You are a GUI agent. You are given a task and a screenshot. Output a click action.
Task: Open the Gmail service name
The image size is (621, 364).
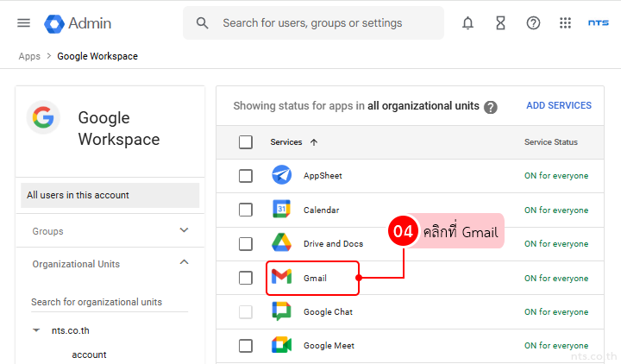315,278
